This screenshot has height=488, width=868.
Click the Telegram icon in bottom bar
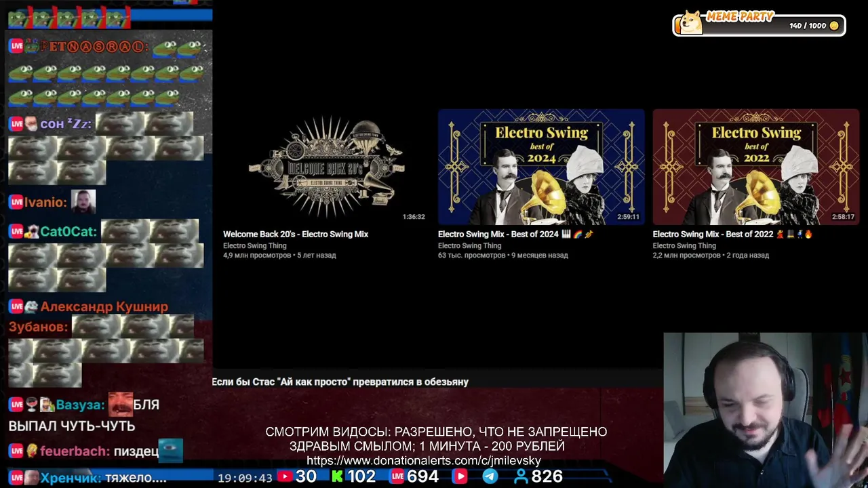tap(490, 476)
